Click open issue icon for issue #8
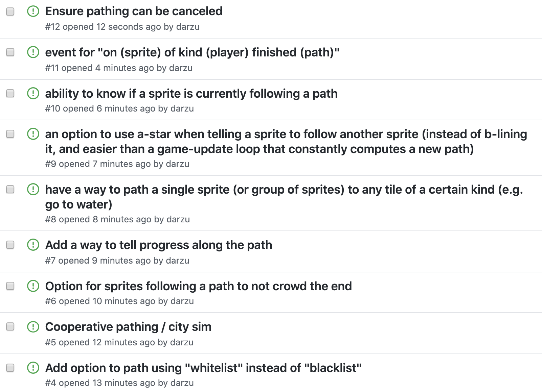 pos(33,189)
